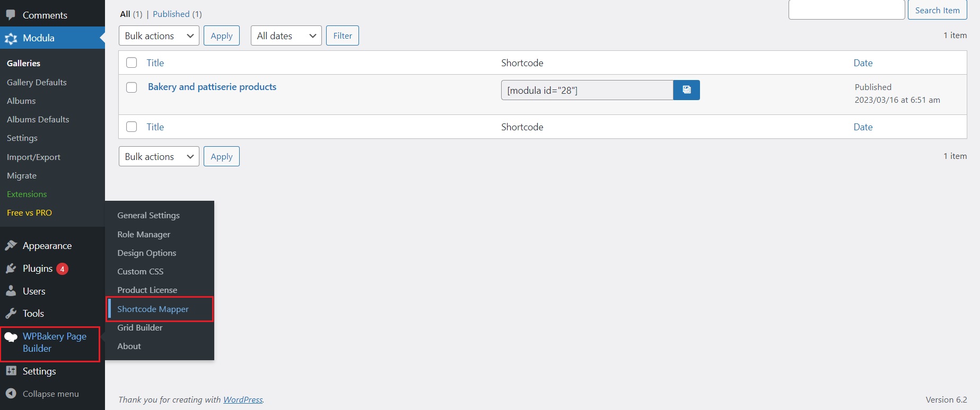The image size is (980, 410).
Task: Select Grid Builder from the submenu
Action: coord(140,327)
